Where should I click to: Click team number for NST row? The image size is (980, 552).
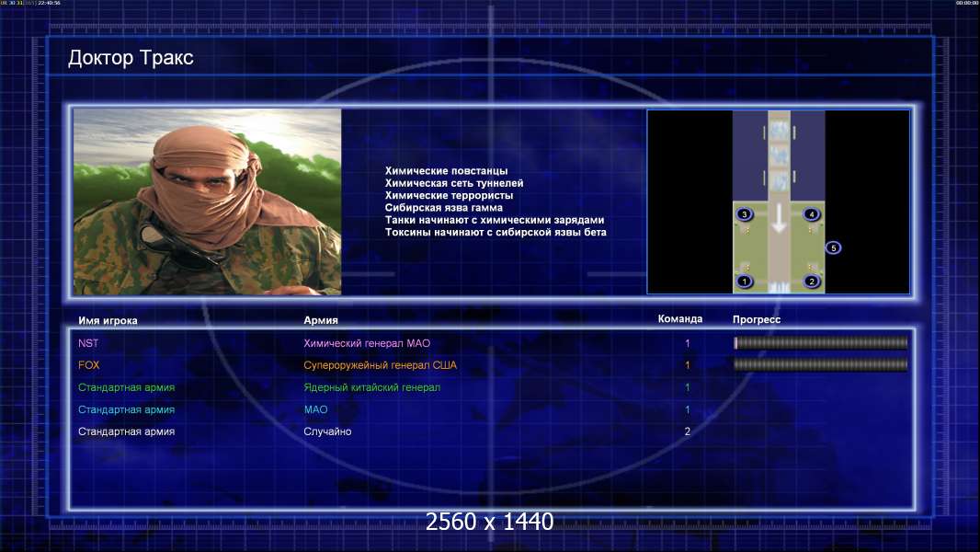tap(688, 343)
